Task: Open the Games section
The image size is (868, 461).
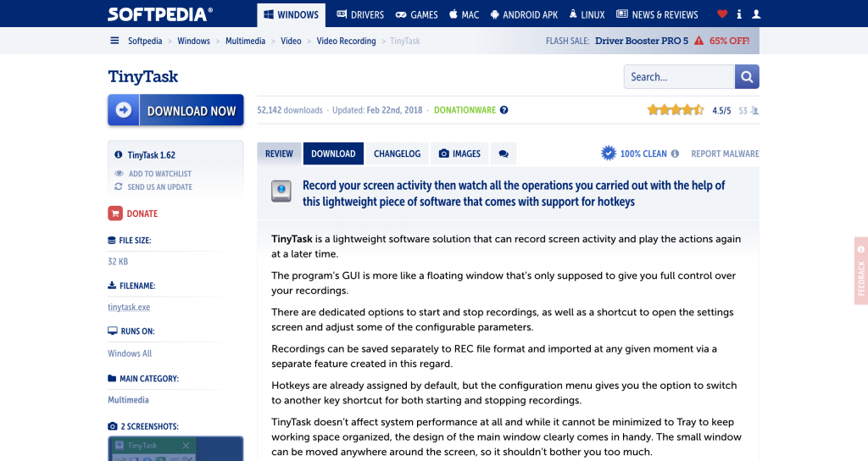Action: point(417,14)
